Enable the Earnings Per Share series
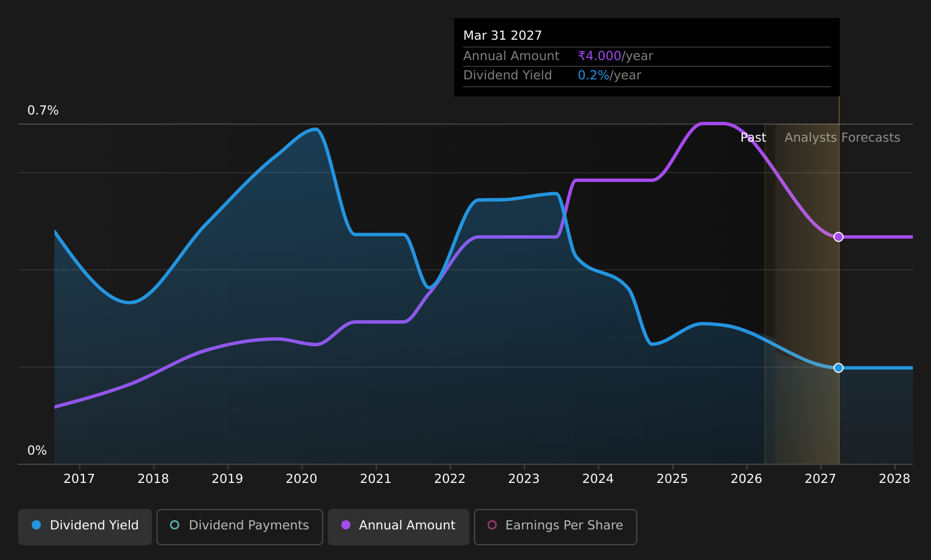Viewport: 931px width, 560px height. (555, 527)
